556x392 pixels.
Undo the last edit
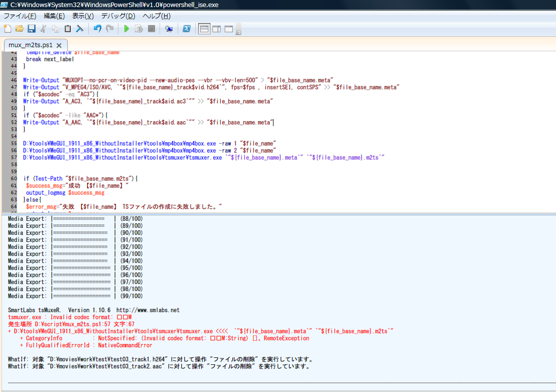click(97, 29)
